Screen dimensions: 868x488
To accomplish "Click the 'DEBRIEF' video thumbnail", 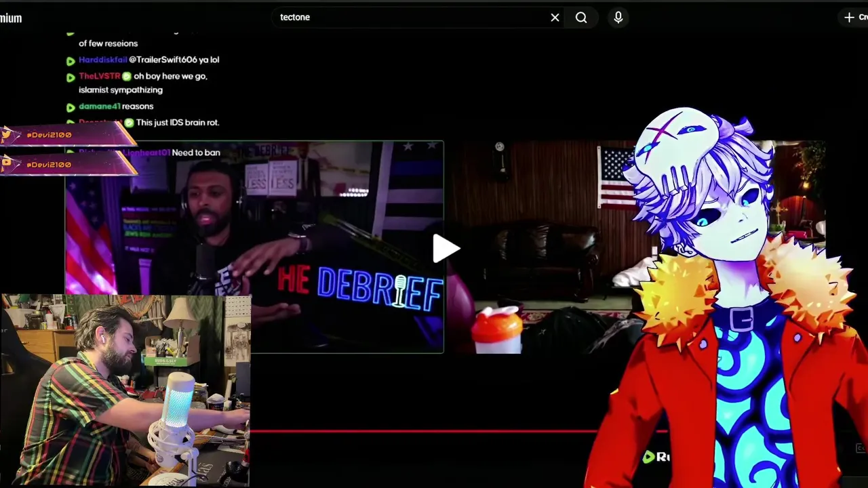I will pyautogui.click(x=254, y=247).
